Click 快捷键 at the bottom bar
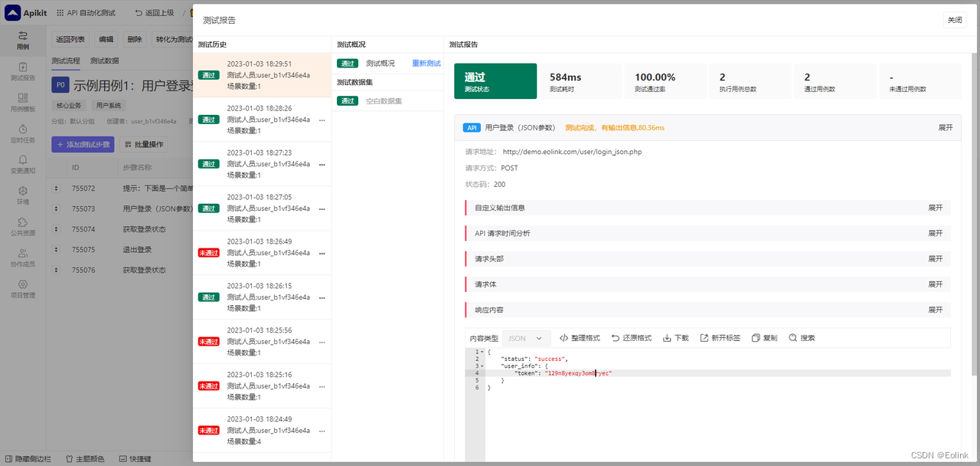 pos(134,458)
